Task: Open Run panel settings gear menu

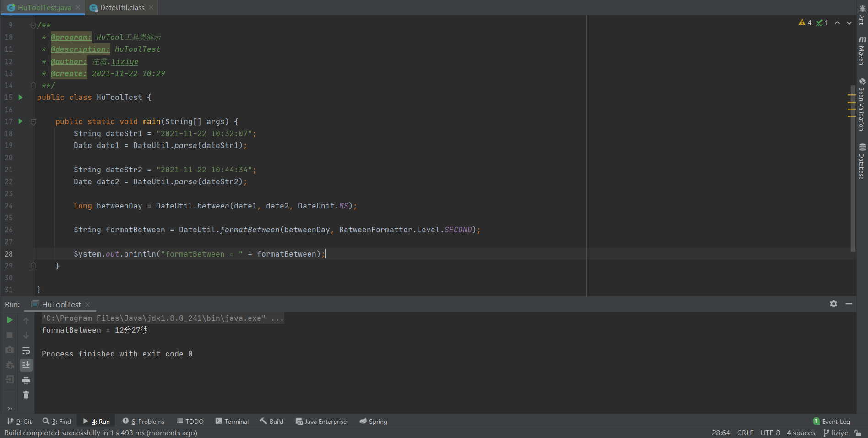Action: [x=834, y=304]
